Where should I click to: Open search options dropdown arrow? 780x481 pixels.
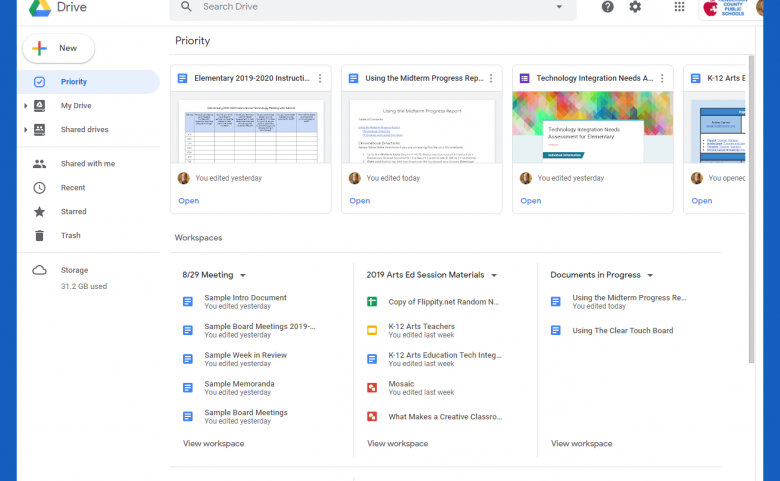click(559, 7)
